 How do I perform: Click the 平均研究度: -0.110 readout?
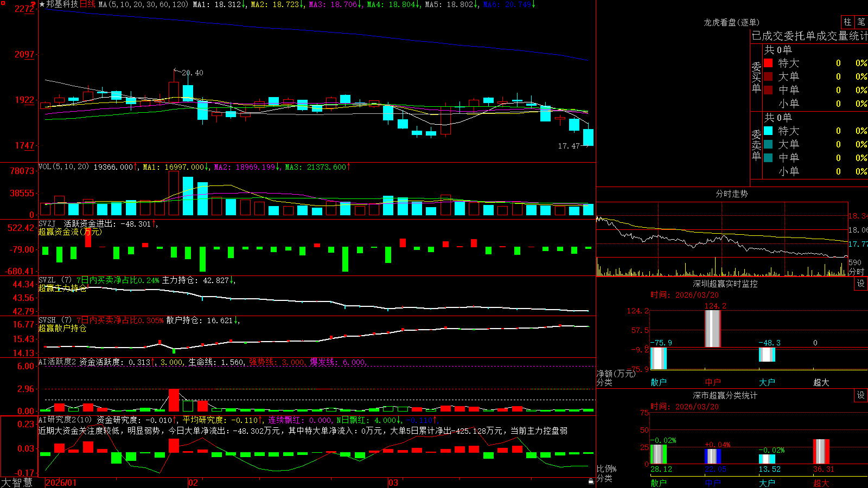pyautogui.click(x=222, y=420)
